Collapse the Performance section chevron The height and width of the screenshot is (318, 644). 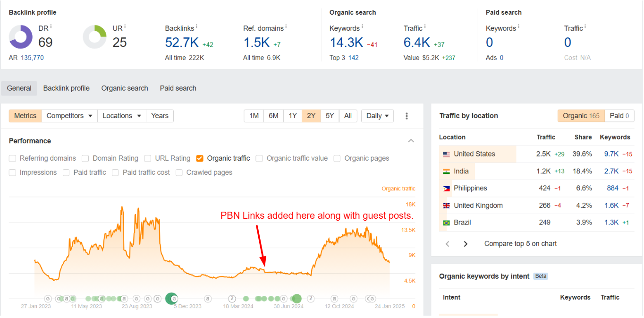411,141
